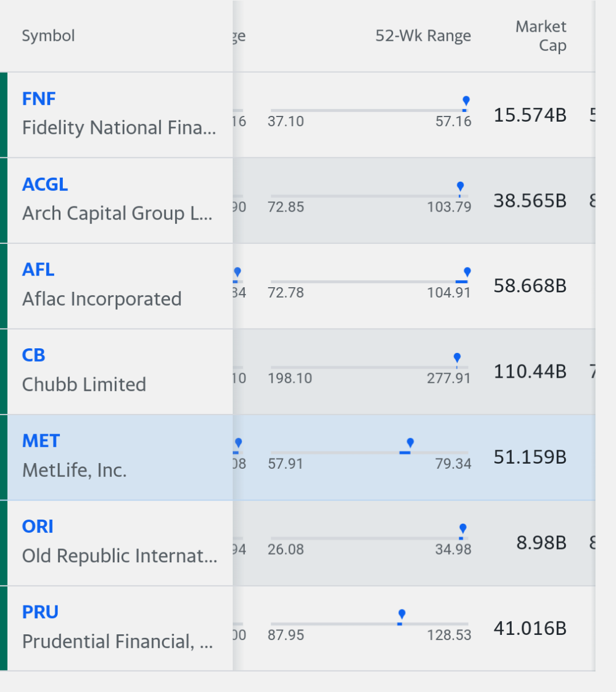The image size is (616, 692).
Task: Click the PRU symbol link
Action: (x=40, y=612)
